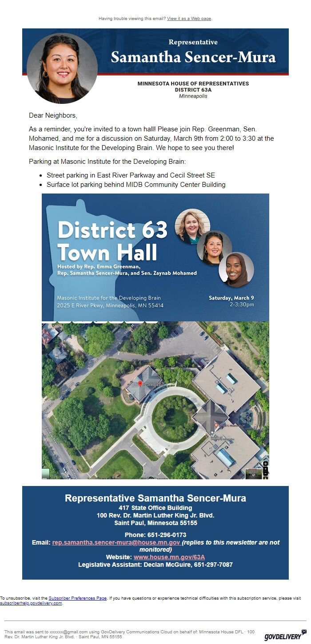
Task: Click the map layers thumbnail at bottom-left corner
Action: tap(46, 474)
